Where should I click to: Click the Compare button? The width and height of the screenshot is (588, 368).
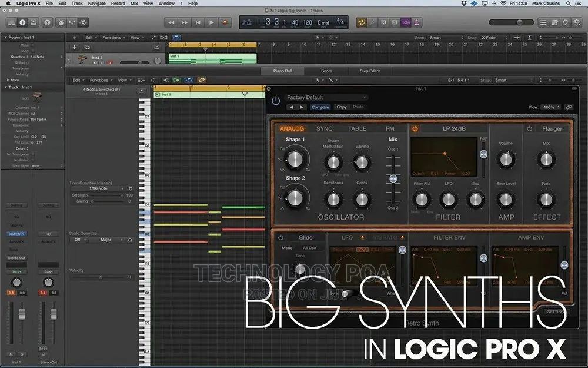click(x=320, y=107)
